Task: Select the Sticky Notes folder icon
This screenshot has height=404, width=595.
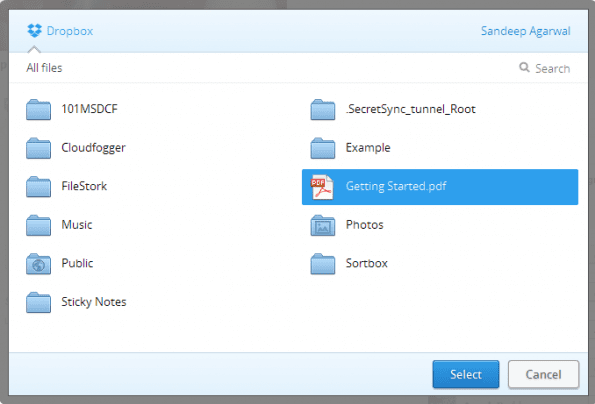Action: coord(38,302)
